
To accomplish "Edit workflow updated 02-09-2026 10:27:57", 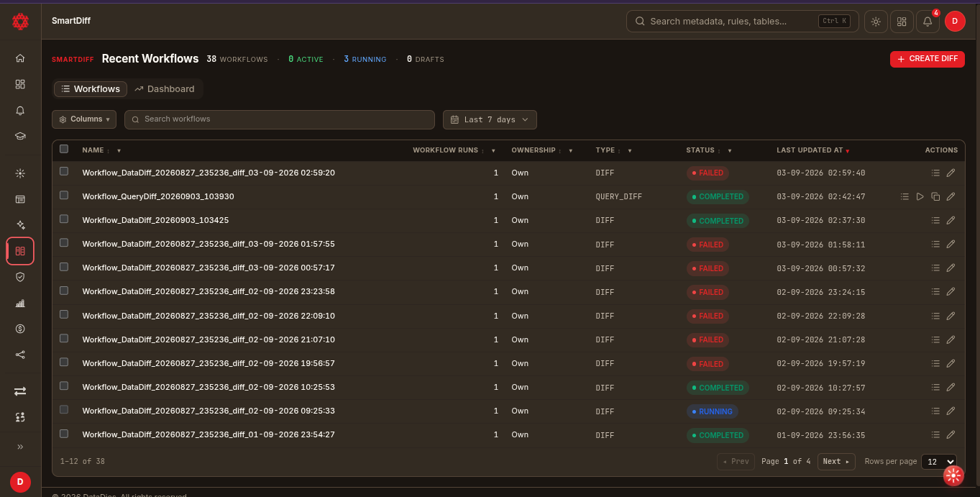I will 951,387.
